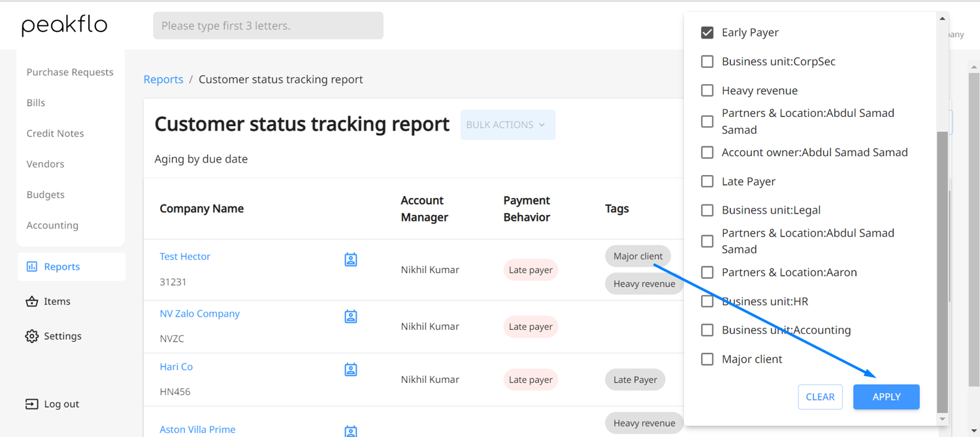
Task: Click the Payment Behavior column header
Action: (x=527, y=208)
